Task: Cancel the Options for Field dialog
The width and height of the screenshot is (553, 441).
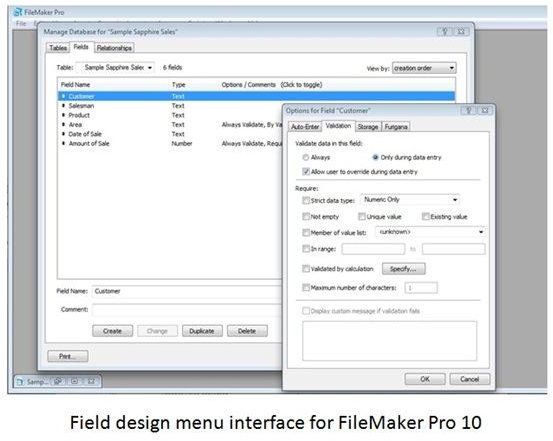Action: coord(470,379)
